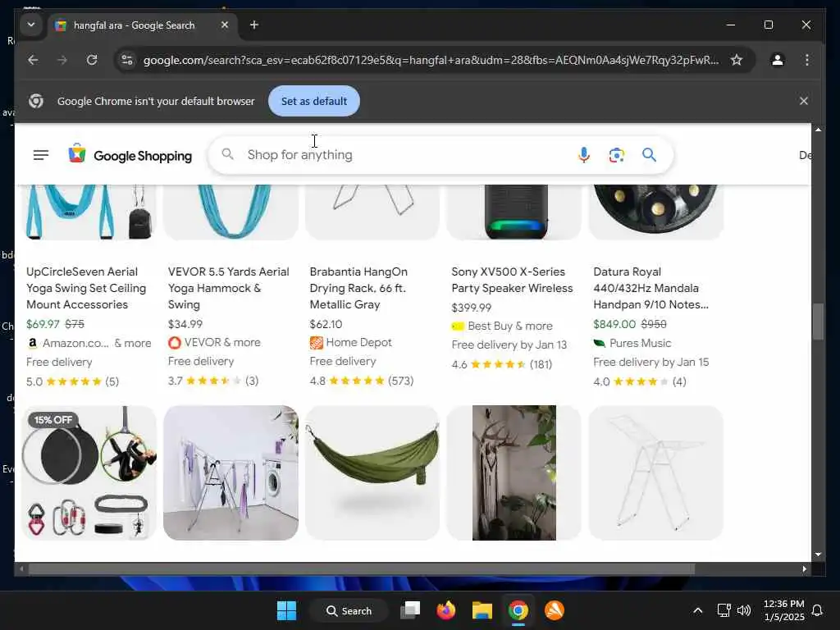Click the Pures Music seller label
The image size is (840, 630).
632,343
